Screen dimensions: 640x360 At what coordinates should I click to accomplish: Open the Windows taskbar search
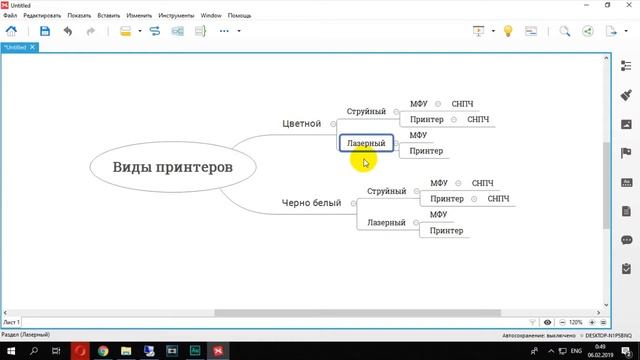pos(34,351)
